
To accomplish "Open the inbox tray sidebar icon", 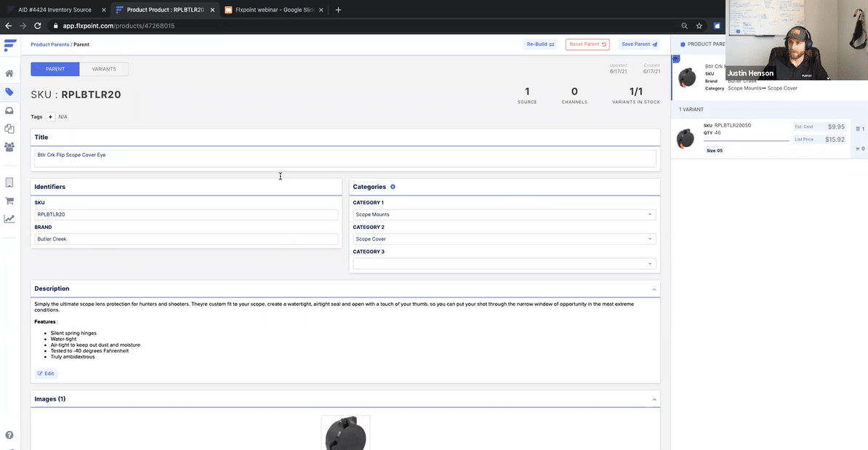I will click(x=9, y=111).
